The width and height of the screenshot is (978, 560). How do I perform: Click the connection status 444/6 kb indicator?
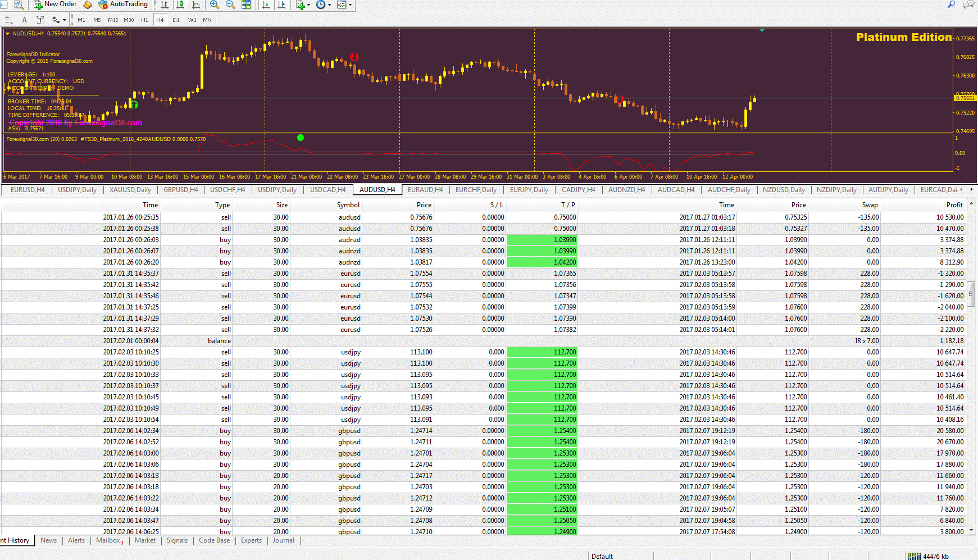[929, 556]
